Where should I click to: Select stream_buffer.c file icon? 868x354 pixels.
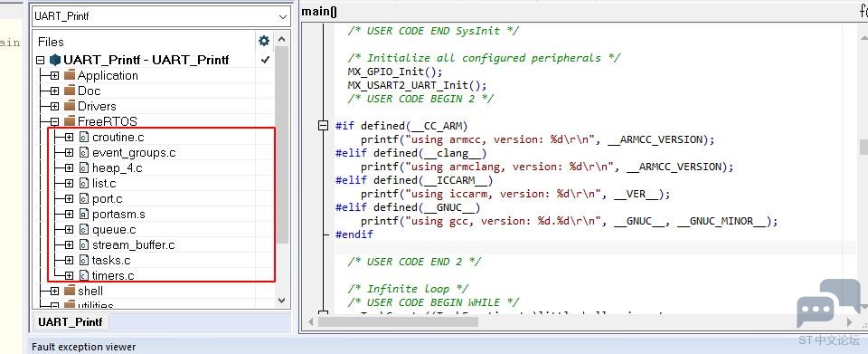83,244
